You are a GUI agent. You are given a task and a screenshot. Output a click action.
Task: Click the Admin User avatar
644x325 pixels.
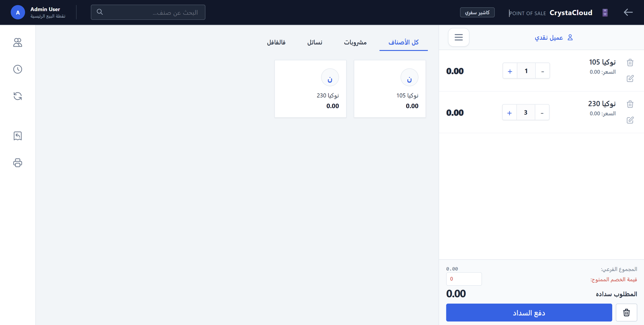(x=18, y=12)
